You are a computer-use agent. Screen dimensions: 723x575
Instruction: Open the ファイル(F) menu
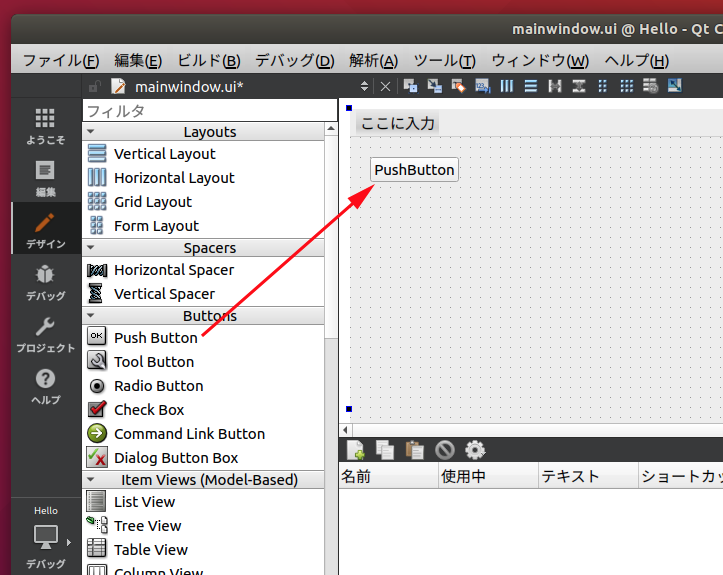pyautogui.click(x=61, y=60)
